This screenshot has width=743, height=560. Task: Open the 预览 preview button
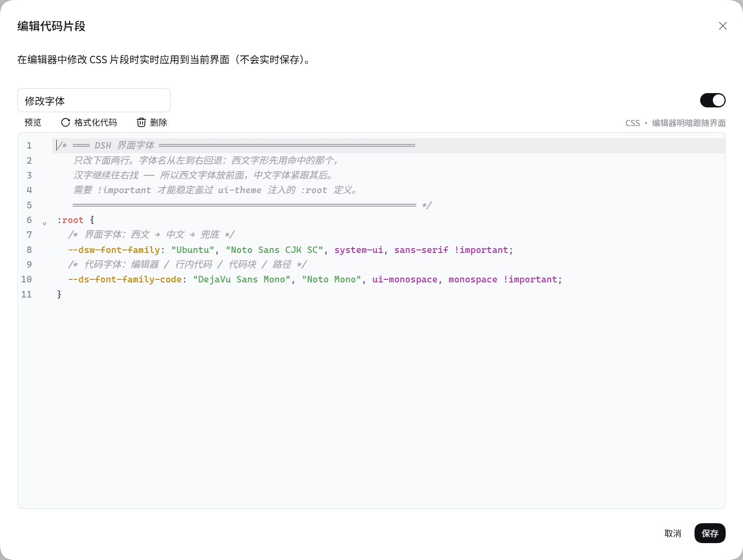click(33, 123)
